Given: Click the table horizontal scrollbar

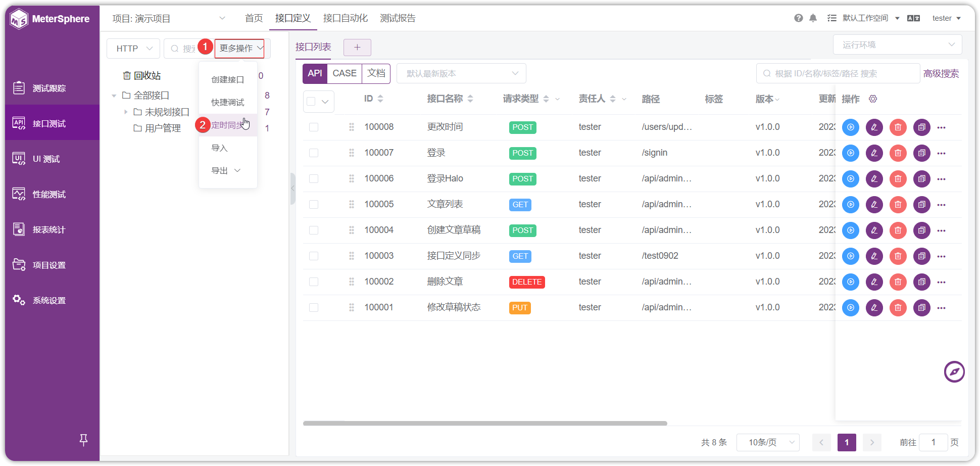Looking at the screenshot, I should 485,424.
